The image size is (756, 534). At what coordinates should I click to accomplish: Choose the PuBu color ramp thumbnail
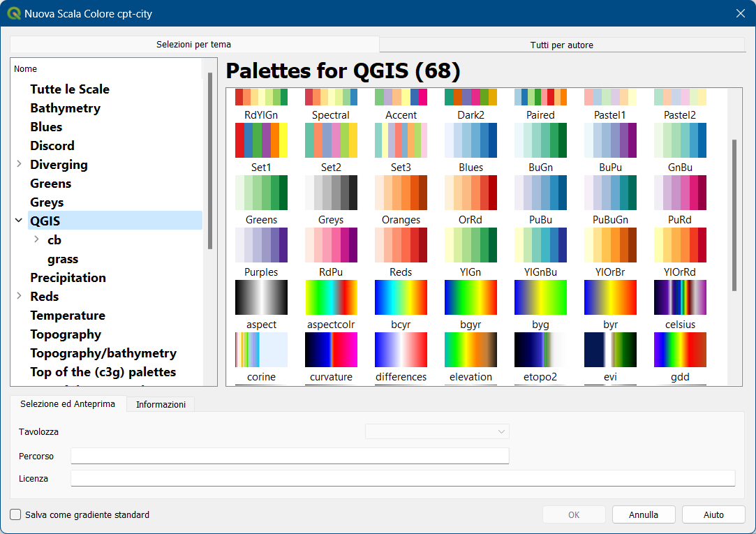tap(540, 193)
